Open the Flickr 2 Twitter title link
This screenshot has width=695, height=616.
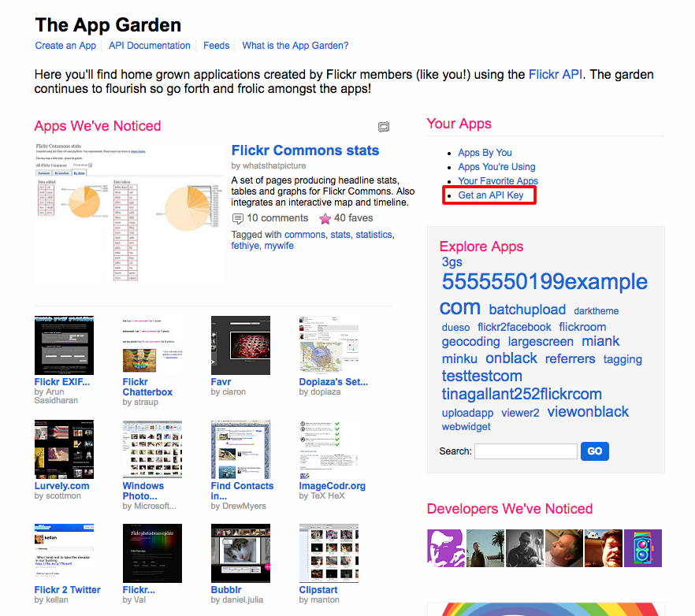click(68, 590)
